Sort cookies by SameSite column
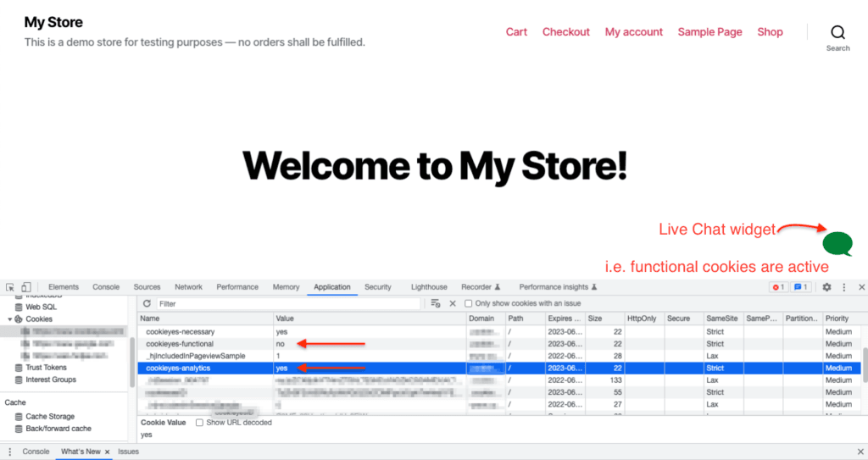Viewport: 868px width, 460px height. pyautogui.click(x=724, y=319)
